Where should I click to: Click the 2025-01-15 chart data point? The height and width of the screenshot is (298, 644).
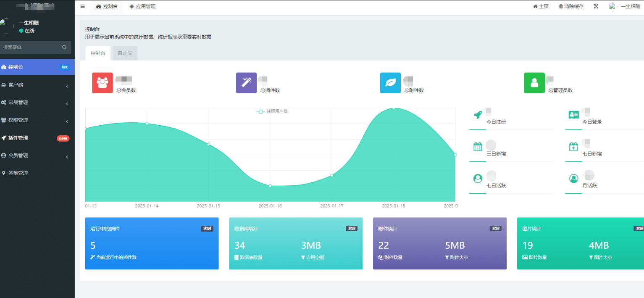point(208,144)
